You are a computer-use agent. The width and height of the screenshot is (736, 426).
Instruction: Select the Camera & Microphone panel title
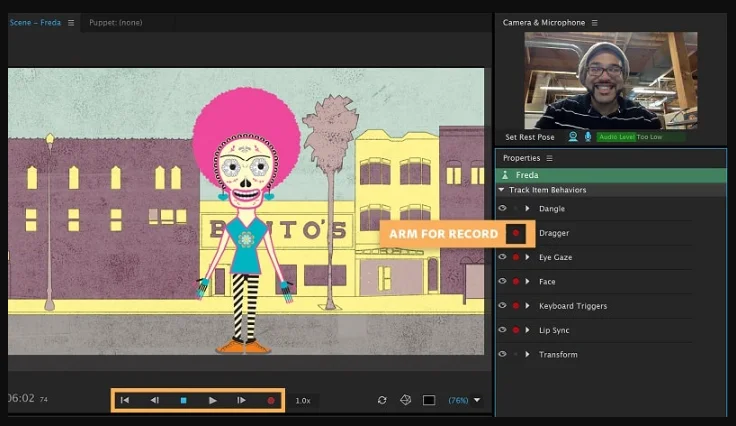[x=544, y=23]
